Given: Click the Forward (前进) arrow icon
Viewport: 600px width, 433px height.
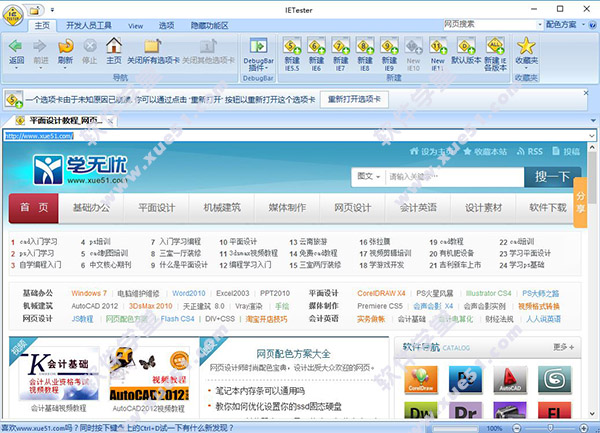Looking at the screenshot, I should [x=40, y=46].
